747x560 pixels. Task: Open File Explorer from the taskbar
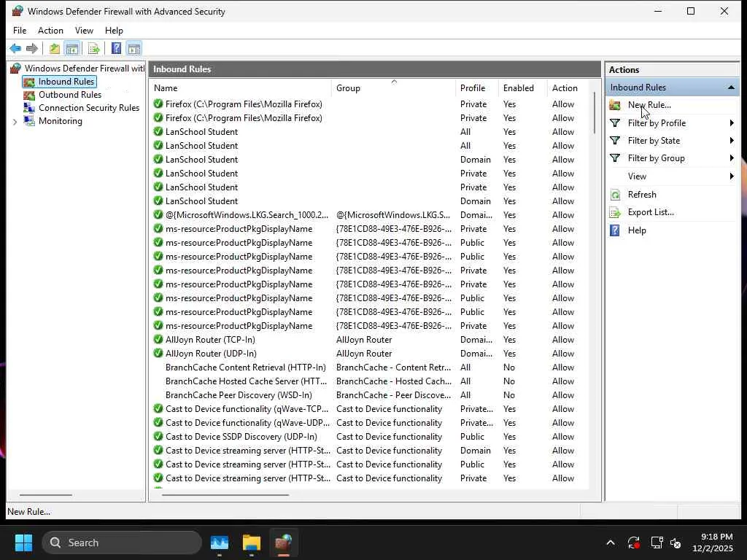click(251, 542)
